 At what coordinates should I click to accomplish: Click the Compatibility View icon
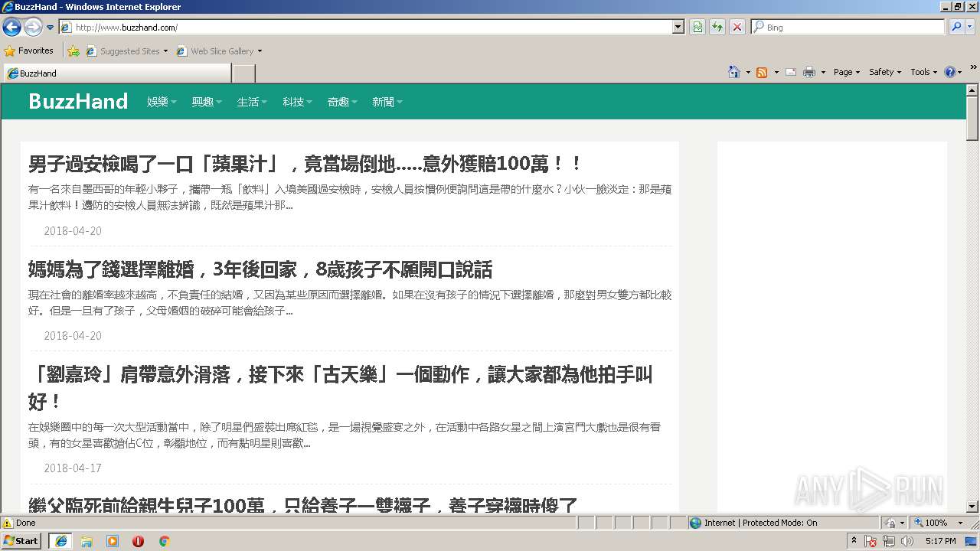(697, 27)
